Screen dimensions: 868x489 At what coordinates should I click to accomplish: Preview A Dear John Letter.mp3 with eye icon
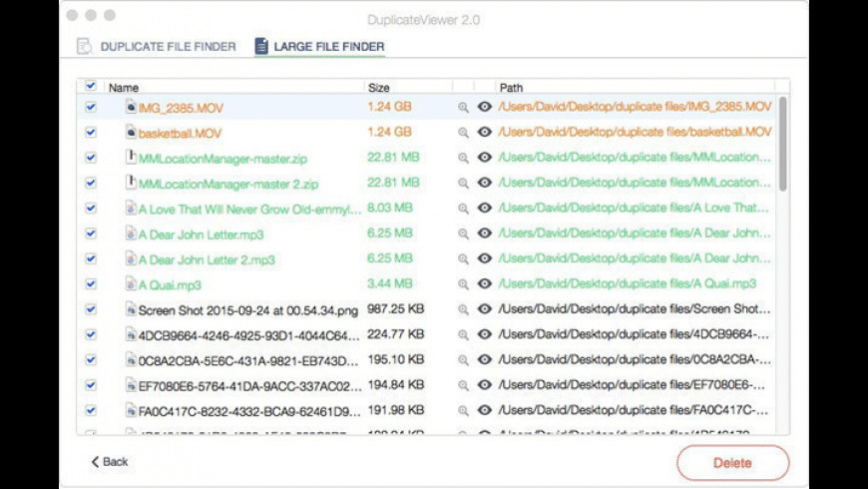tap(485, 234)
